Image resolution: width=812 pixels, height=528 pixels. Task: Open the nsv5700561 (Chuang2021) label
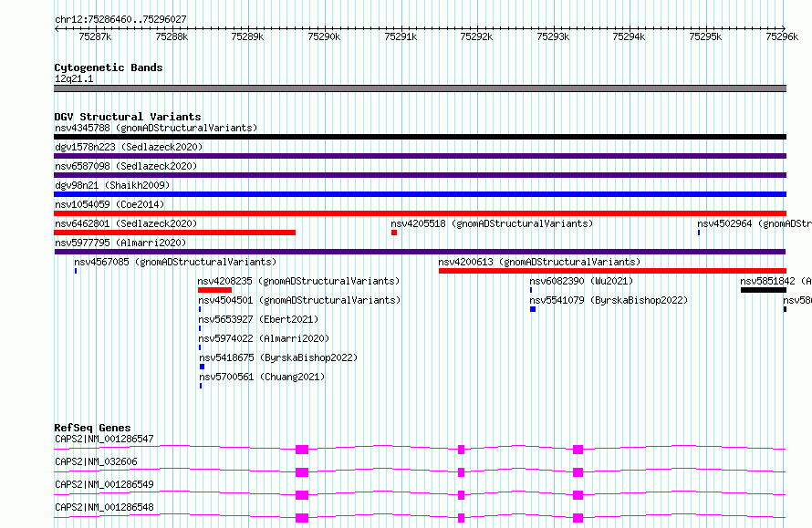[x=262, y=377]
